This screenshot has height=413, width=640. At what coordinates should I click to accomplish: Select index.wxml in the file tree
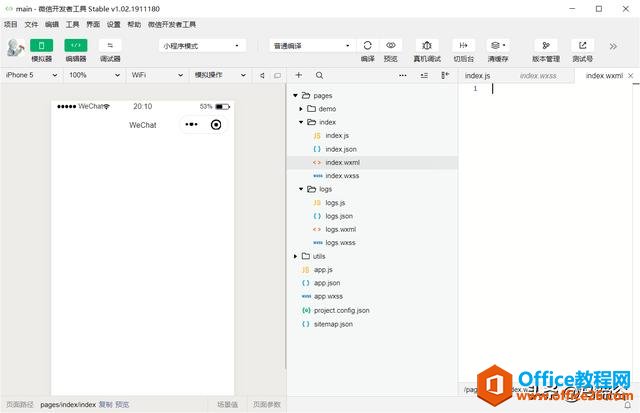[372, 162]
